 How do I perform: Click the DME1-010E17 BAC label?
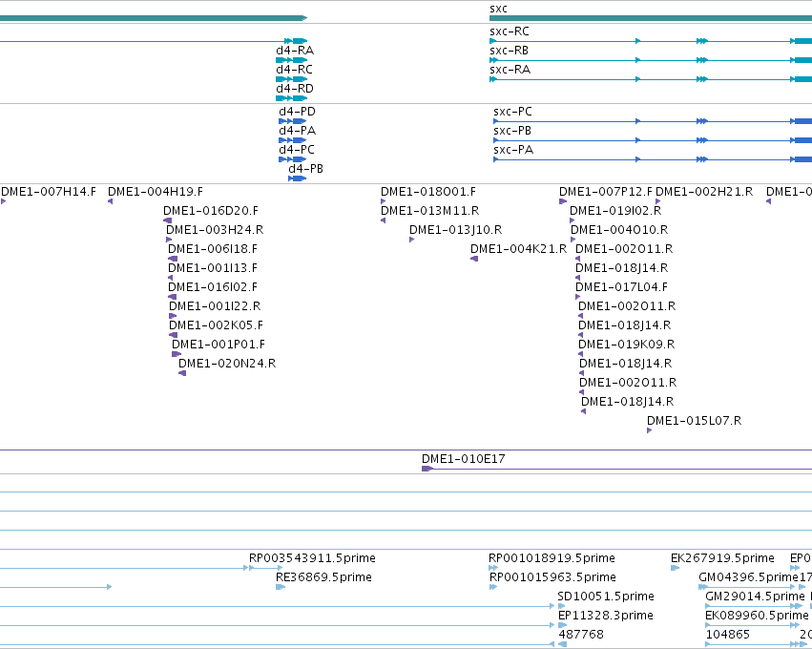464,459
